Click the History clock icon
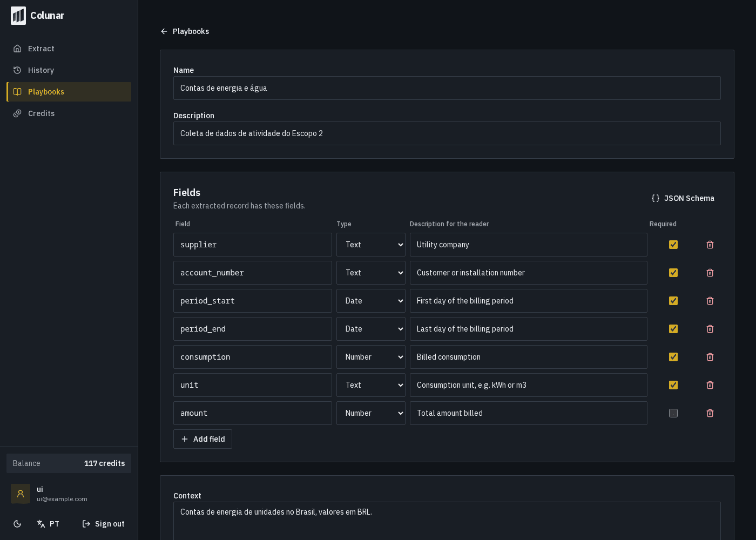 [x=17, y=70]
